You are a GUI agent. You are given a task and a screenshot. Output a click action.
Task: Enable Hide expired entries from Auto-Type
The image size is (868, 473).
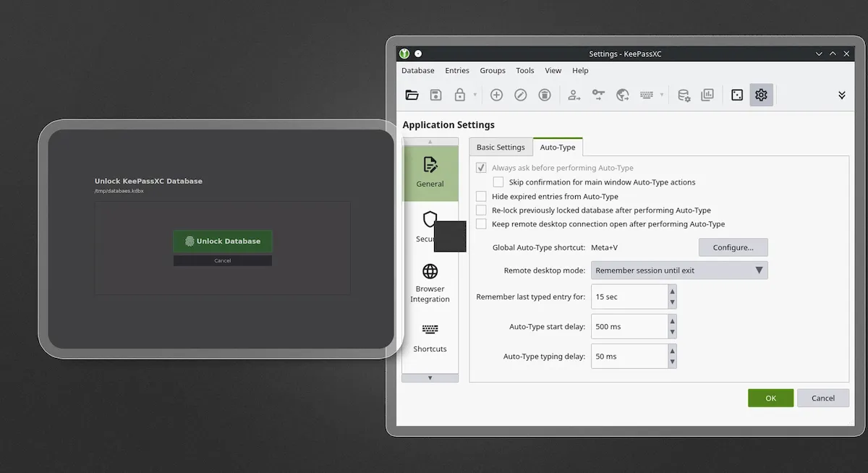[481, 196]
